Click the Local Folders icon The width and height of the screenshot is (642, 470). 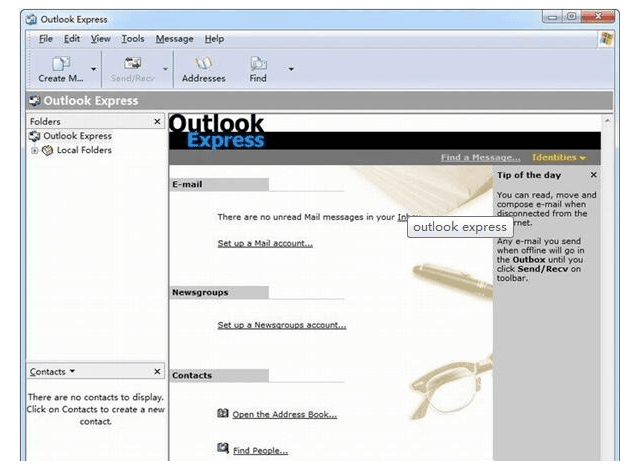click(x=47, y=150)
